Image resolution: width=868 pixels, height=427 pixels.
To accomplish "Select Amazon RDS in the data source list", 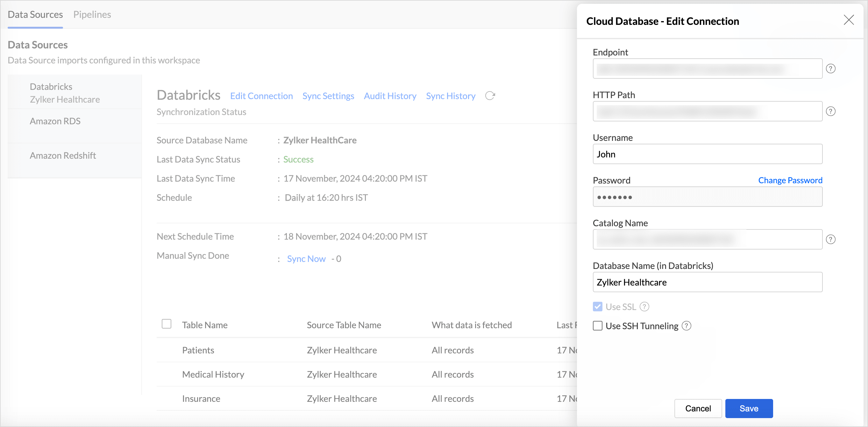I will pos(55,121).
